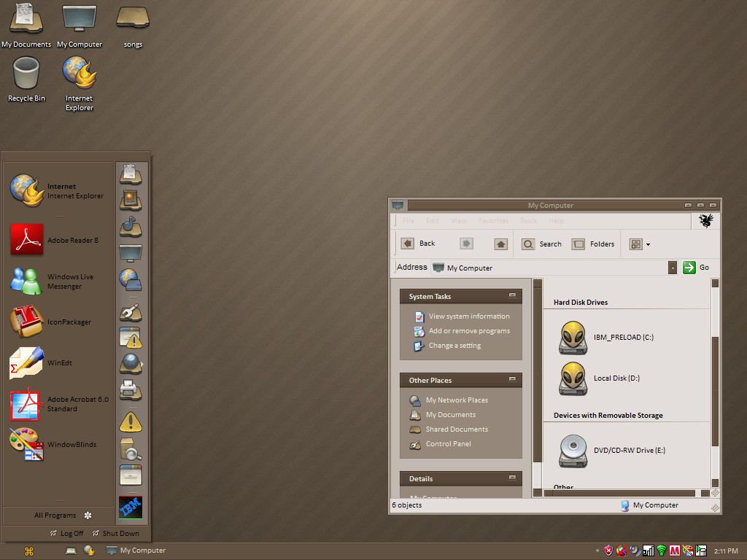Click Log Off in start menu
747x560 pixels.
pyautogui.click(x=66, y=533)
